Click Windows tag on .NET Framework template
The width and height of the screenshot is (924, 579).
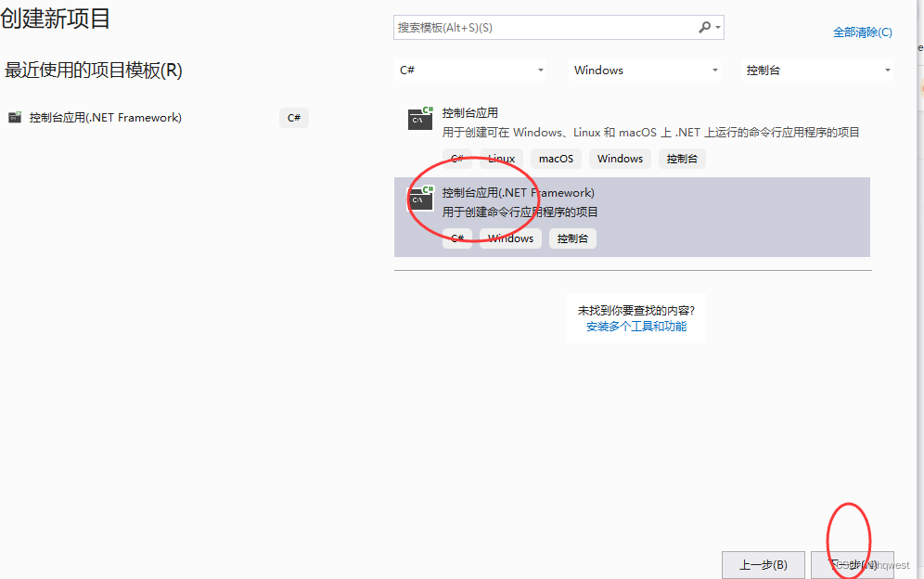pos(510,238)
